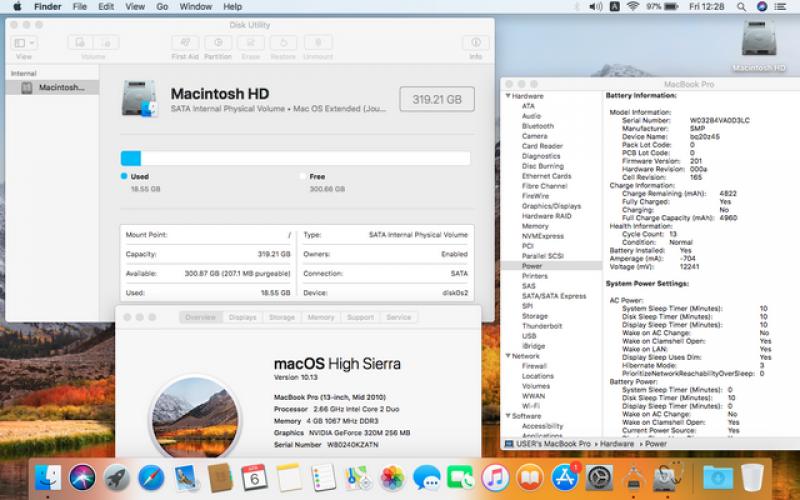The height and width of the screenshot is (500, 800).
Task: Click the add Volume toolbar icon
Action: tap(81, 43)
